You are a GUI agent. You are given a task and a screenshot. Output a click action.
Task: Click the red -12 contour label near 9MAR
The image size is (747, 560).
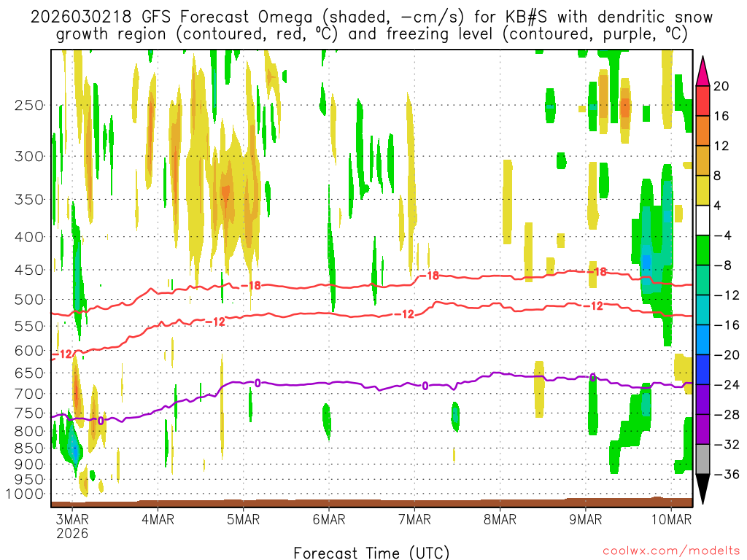594,306
